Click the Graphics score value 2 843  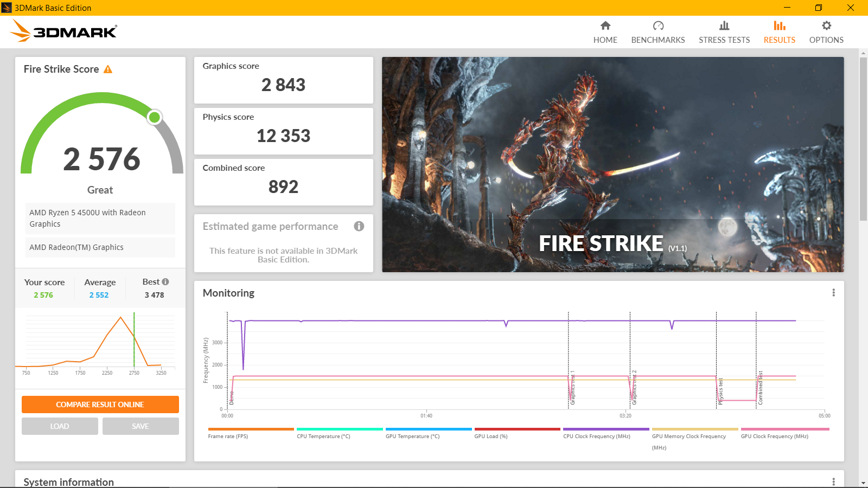click(x=283, y=85)
